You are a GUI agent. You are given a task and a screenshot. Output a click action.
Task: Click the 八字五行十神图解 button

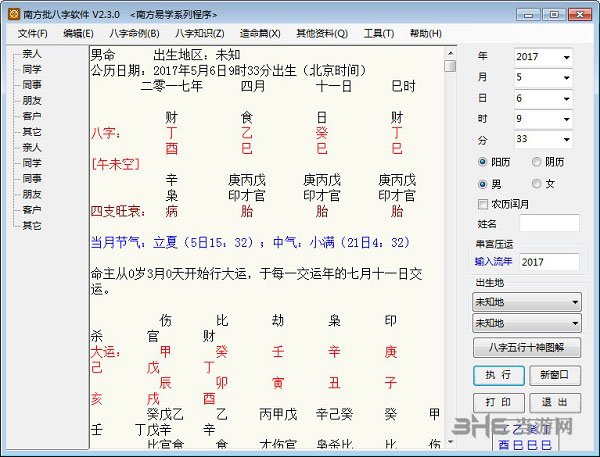point(527,348)
